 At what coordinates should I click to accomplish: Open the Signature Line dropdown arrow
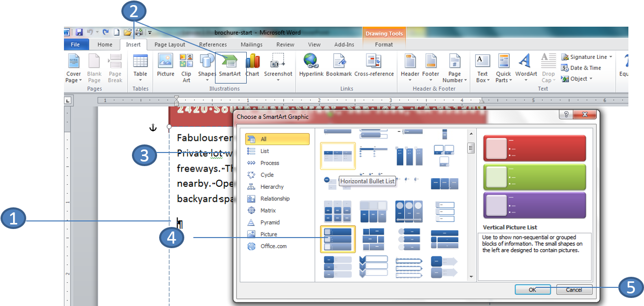[x=611, y=57]
